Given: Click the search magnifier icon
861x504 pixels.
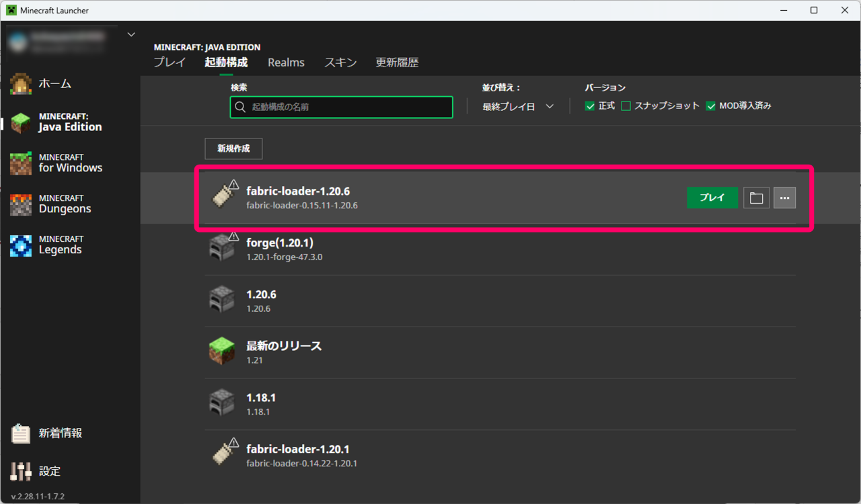Looking at the screenshot, I should point(240,107).
